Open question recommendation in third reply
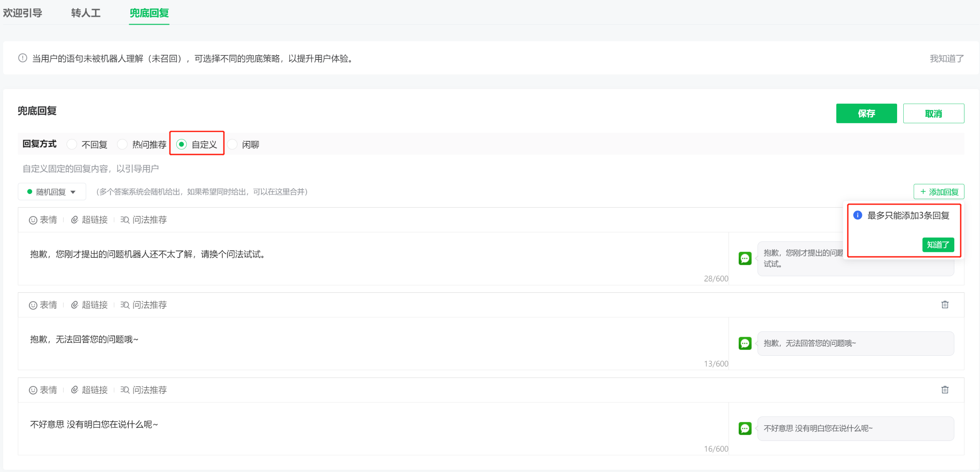This screenshot has height=472, width=980. (x=143, y=390)
